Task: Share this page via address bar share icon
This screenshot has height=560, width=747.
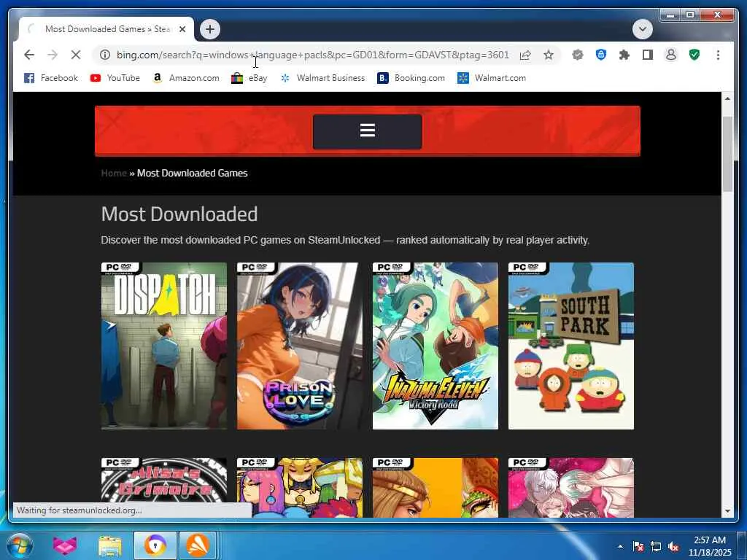Action: 525,55
